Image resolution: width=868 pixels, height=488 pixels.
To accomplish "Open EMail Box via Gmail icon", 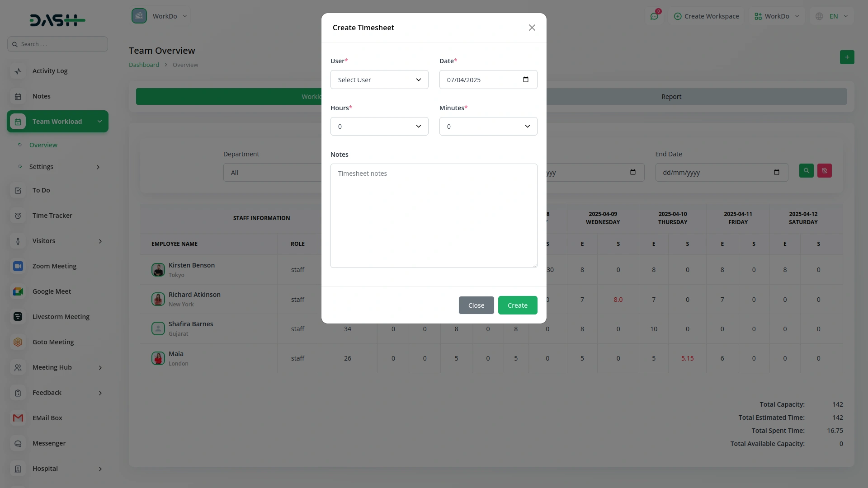I will pos(18,418).
